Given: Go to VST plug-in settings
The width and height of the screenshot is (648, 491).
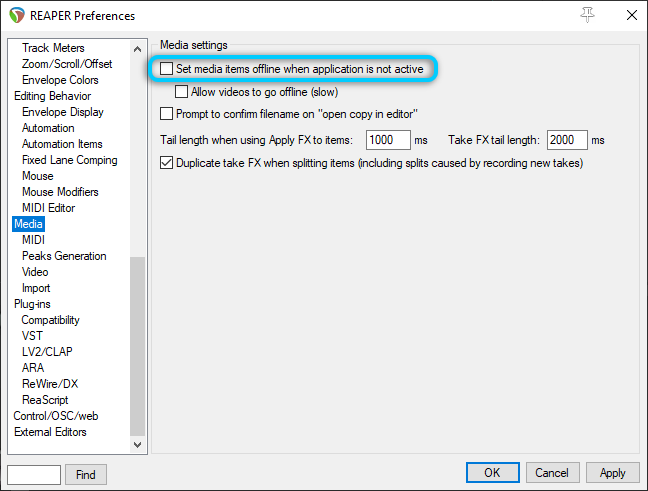Looking at the screenshot, I should point(33,336).
